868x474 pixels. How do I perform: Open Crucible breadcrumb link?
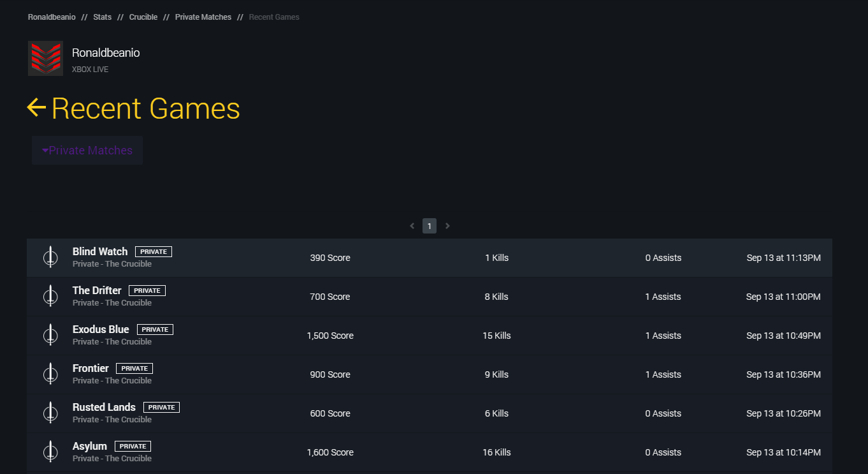143,17
